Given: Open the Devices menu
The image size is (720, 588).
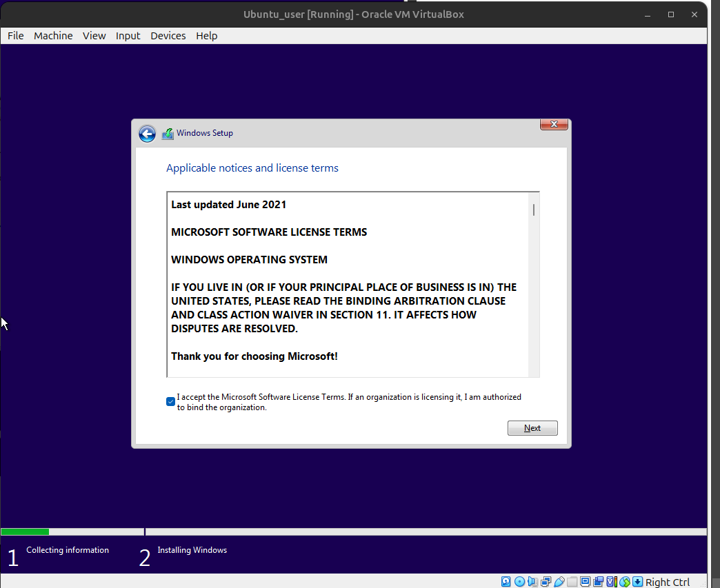Looking at the screenshot, I should pos(168,36).
